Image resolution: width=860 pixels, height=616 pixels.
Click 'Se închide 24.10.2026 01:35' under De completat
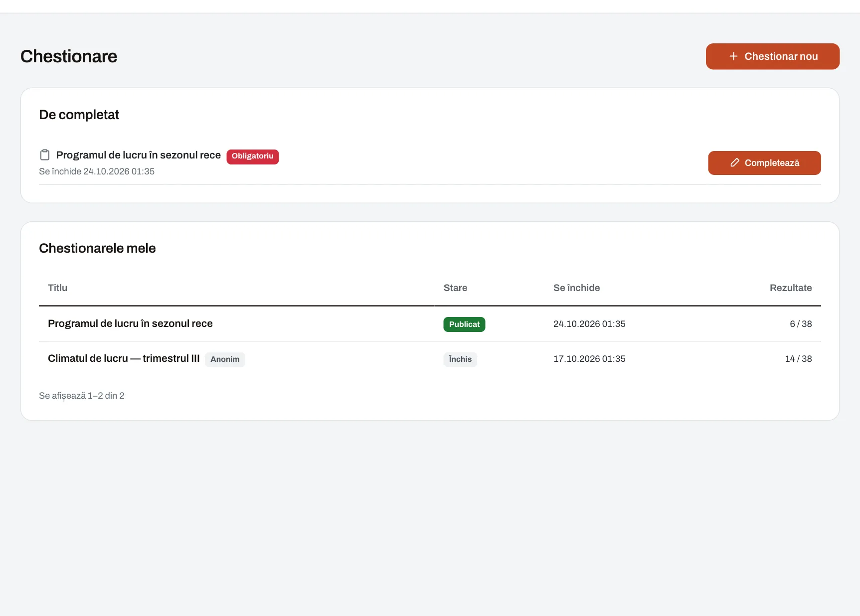tap(97, 171)
